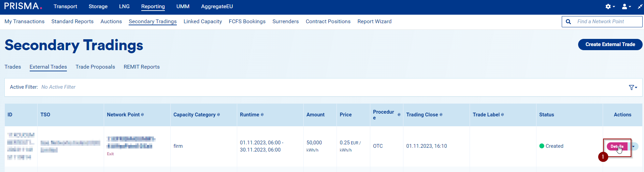
Task: Sort table by Capacity Category column
Action: [x=218, y=115]
